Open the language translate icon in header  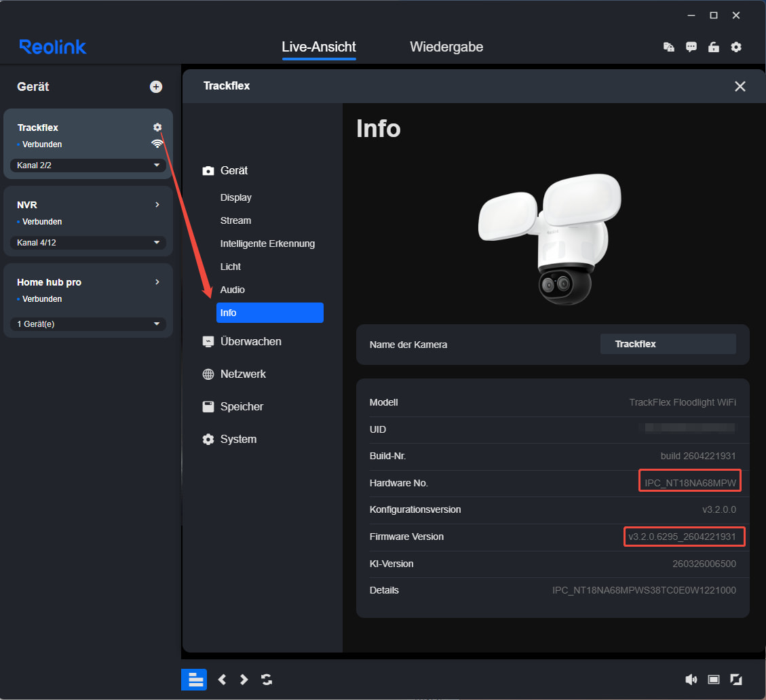tap(669, 47)
